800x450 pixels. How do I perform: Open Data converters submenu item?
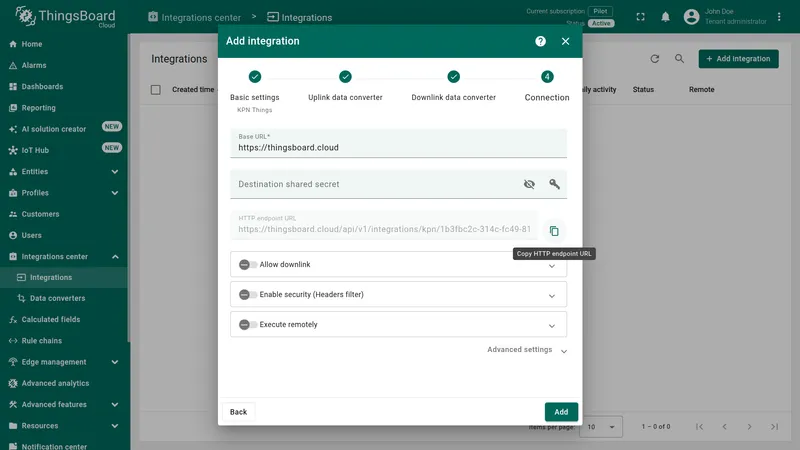coord(64,298)
